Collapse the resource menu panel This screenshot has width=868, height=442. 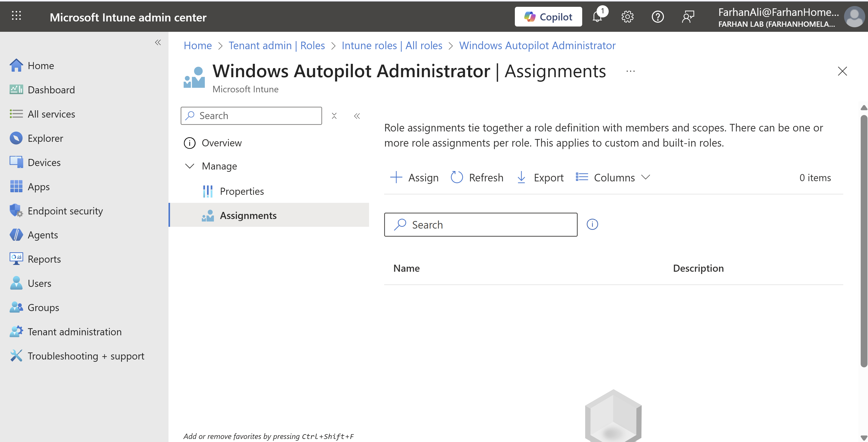357,116
